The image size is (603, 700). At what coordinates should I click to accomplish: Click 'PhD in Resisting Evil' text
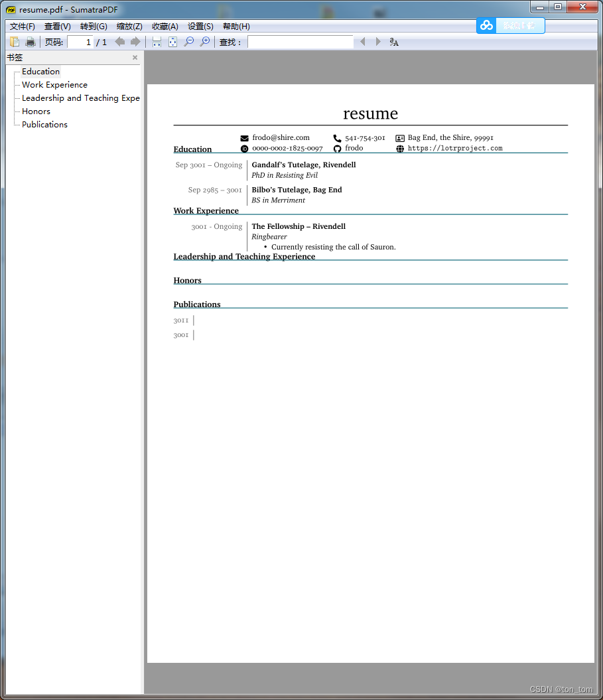click(285, 175)
